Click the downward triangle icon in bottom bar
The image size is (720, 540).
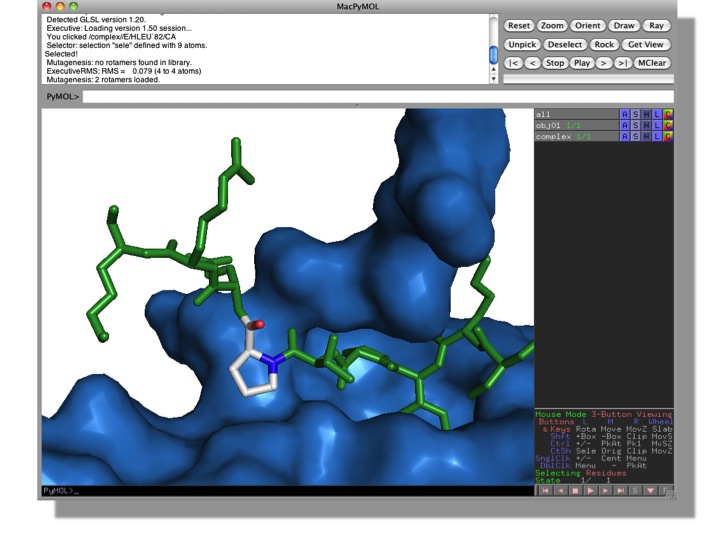651,491
